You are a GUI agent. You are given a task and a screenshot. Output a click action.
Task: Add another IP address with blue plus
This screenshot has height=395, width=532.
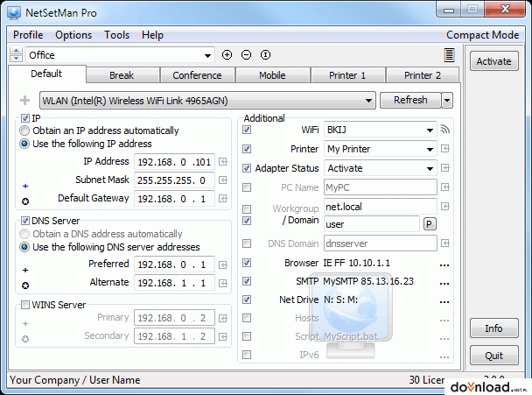25,187
